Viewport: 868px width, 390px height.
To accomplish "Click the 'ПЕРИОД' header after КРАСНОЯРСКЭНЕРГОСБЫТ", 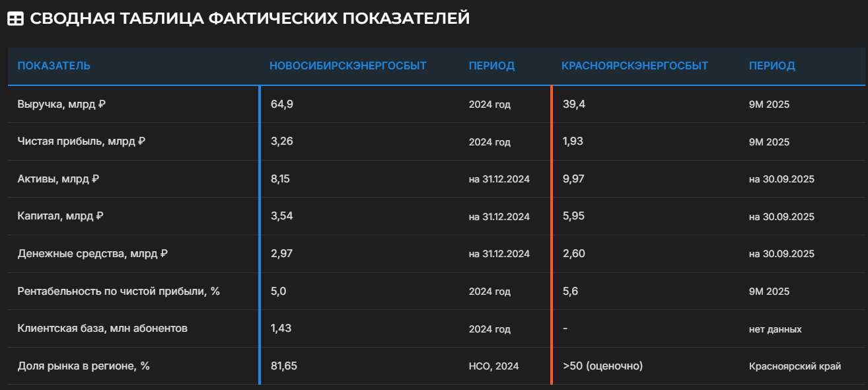I will click(772, 66).
